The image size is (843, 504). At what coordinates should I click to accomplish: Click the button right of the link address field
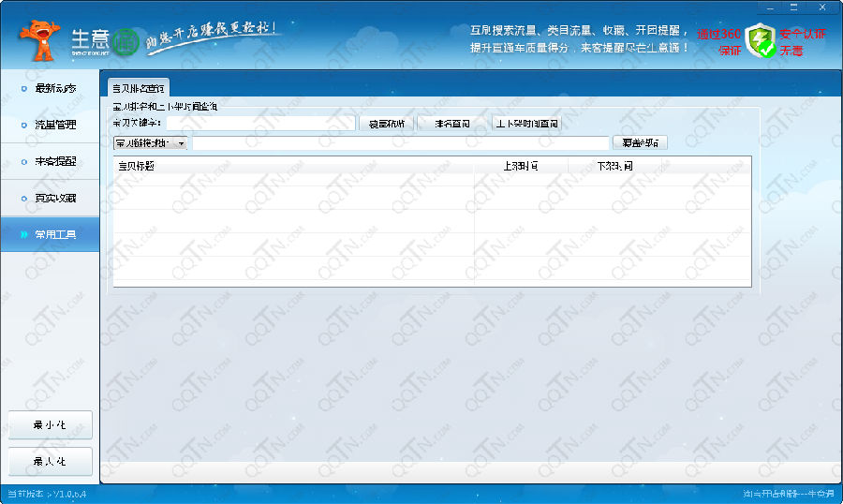640,143
